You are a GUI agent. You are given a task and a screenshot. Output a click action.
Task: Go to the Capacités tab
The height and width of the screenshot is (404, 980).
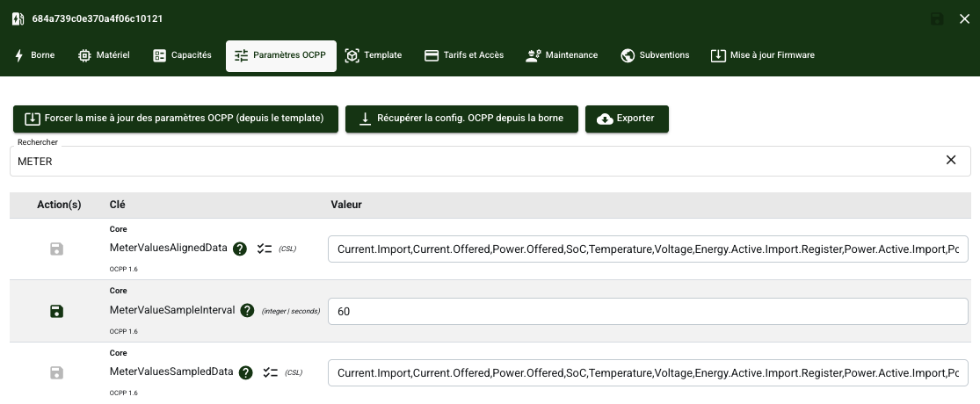click(182, 55)
